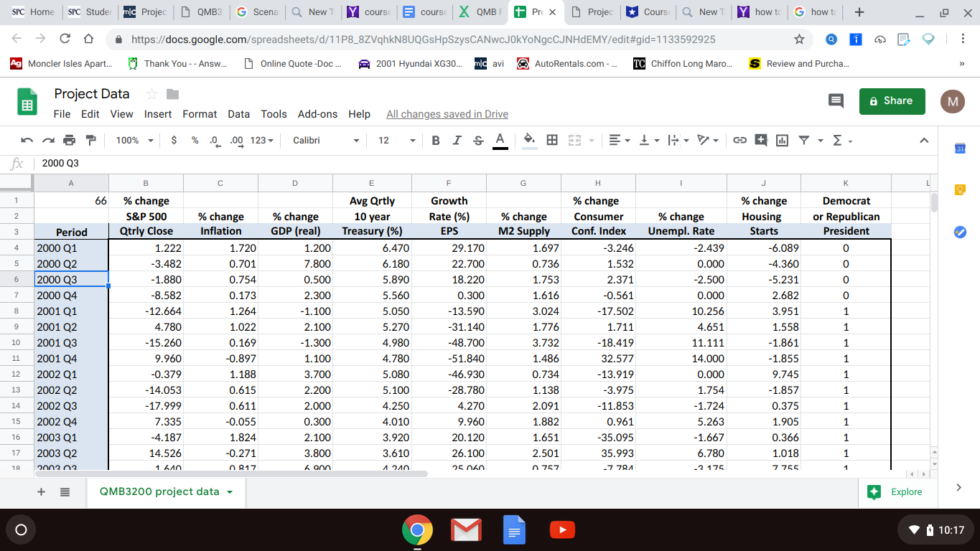
Task: Open the Add-ons menu
Action: pyautogui.click(x=317, y=114)
